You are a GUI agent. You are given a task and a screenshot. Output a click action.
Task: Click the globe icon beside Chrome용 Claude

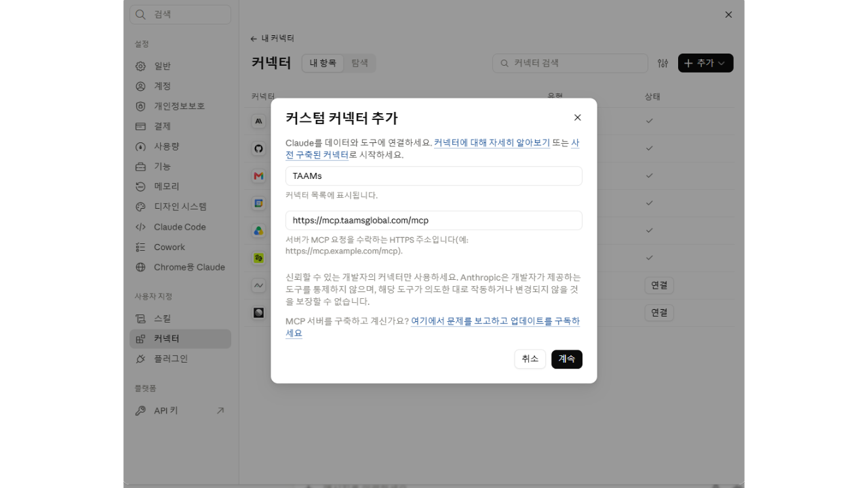pyautogui.click(x=140, y=267)
